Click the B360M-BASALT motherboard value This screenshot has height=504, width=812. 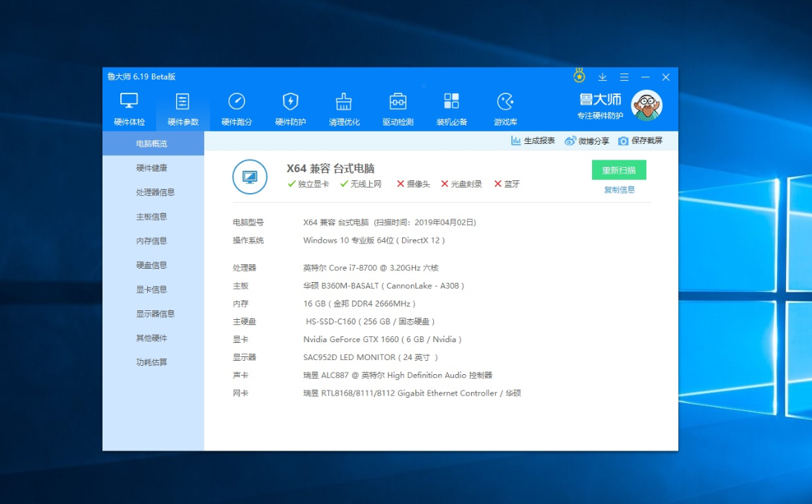pos(384,286)
